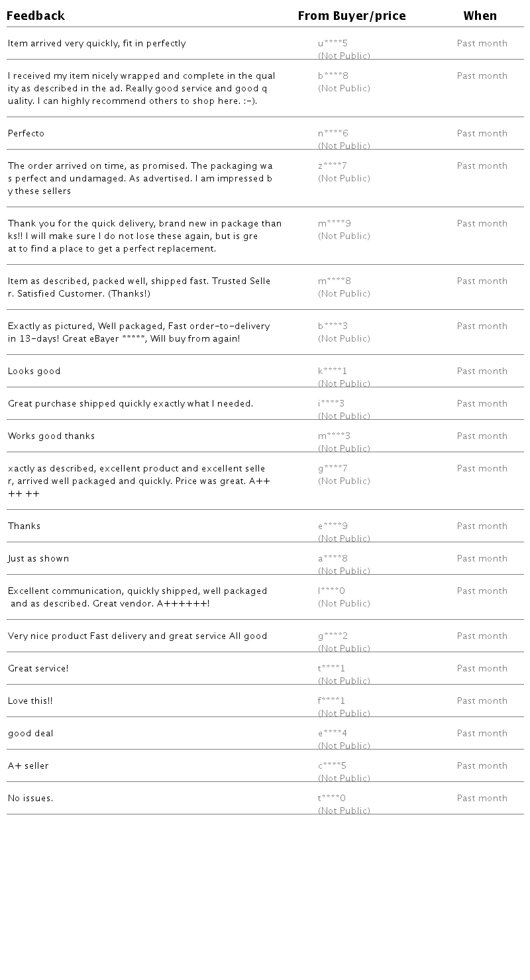Click buyer z****7 username
This screenshot has width=530, height=980.
[333, 166]
